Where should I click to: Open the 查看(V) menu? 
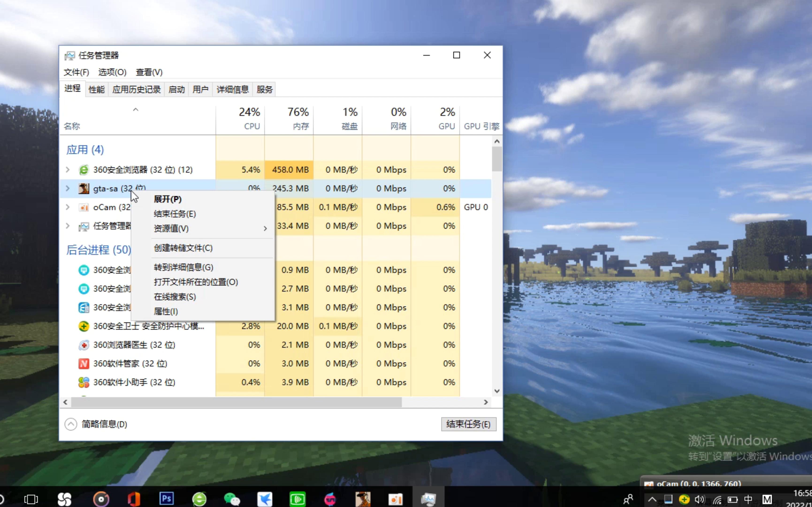tap(149, 73)
